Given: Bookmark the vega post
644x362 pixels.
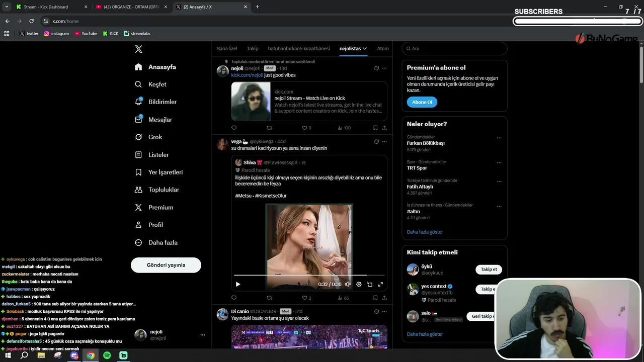Looking at the screenshot, I should [375, 298].
